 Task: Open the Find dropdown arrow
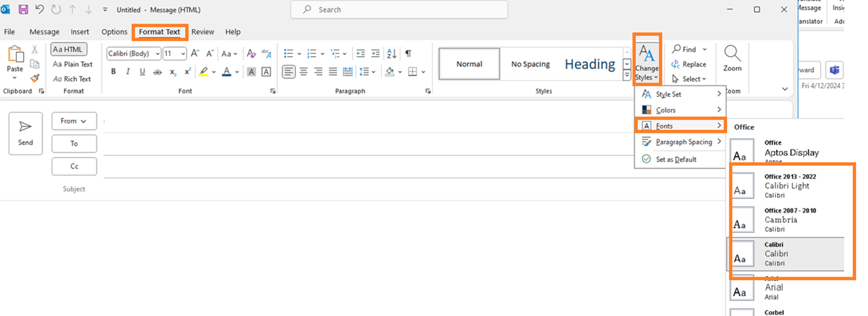click(x=704, y=49)
